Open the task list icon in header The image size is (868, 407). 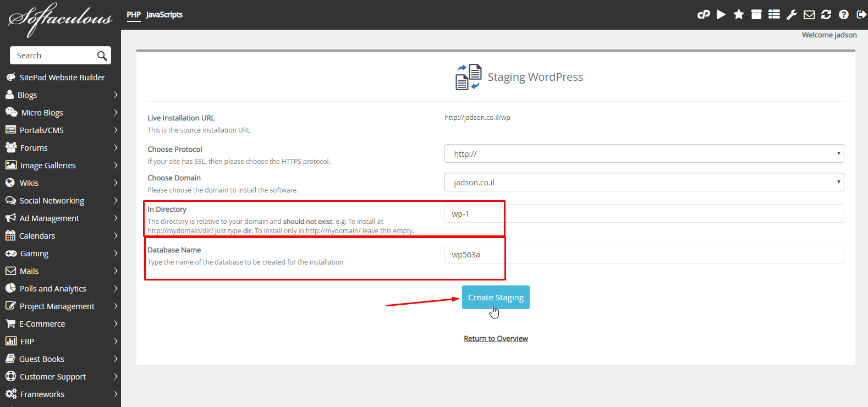pos(774,14)
